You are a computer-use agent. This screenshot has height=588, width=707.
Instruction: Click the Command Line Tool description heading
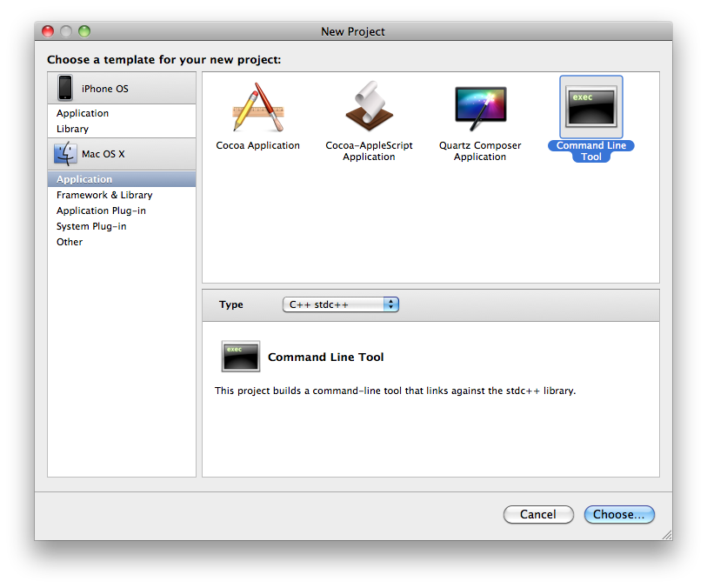point(325,357)
